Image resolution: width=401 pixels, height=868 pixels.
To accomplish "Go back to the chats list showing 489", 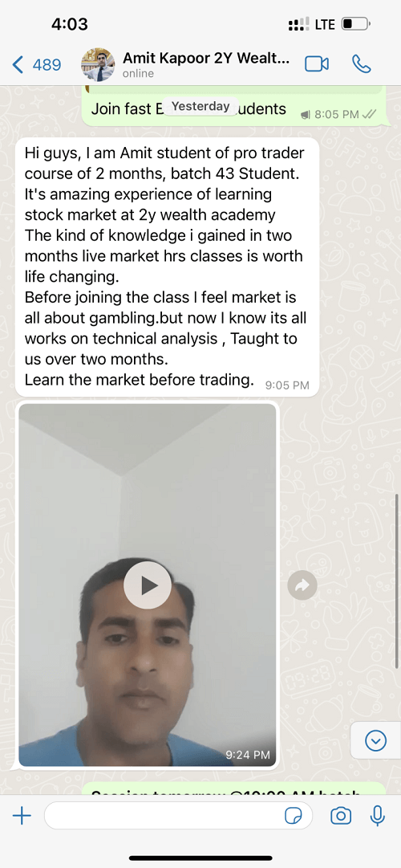I will pos(36,65).
